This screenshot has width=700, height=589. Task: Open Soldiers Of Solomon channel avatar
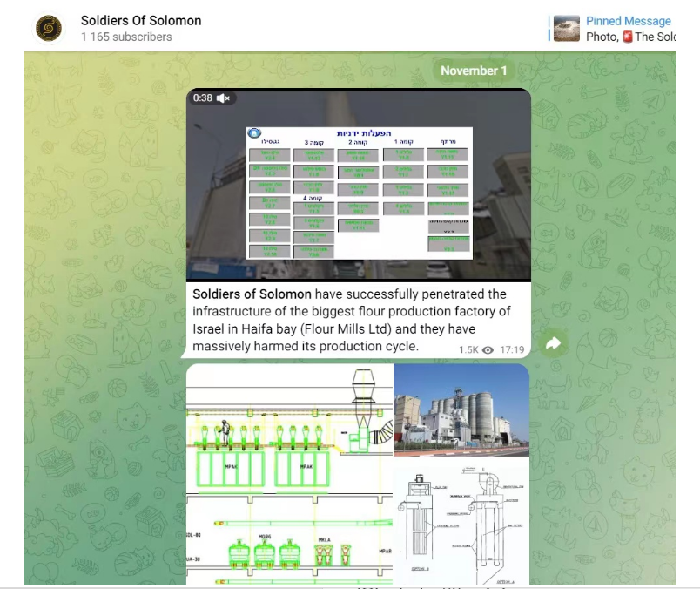tap(49, 28)
